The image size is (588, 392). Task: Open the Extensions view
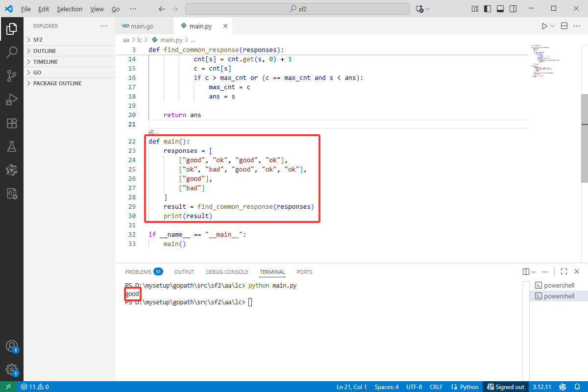pyautogui.click(x=12, y=123)
